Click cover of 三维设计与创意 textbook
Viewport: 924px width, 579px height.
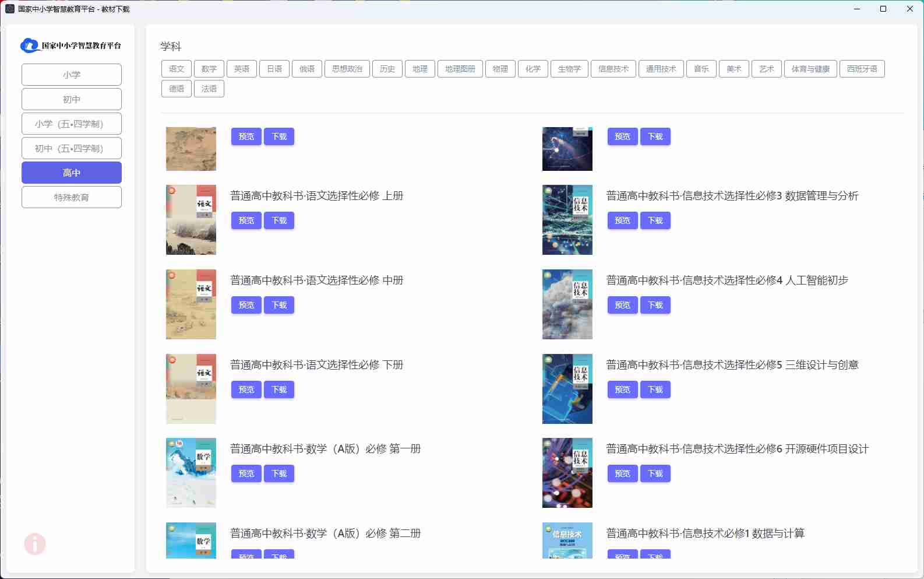[567, 389]
